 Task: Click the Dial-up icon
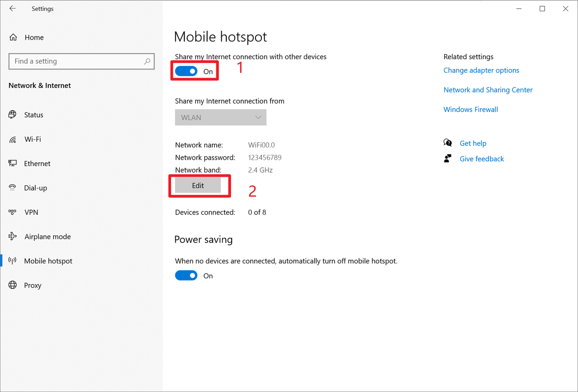(x=13, y=188)
